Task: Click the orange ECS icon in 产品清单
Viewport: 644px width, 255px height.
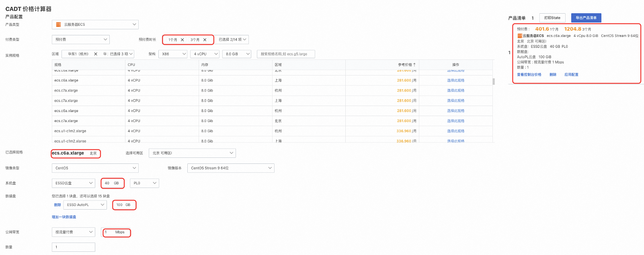Action: pos(520,36)
